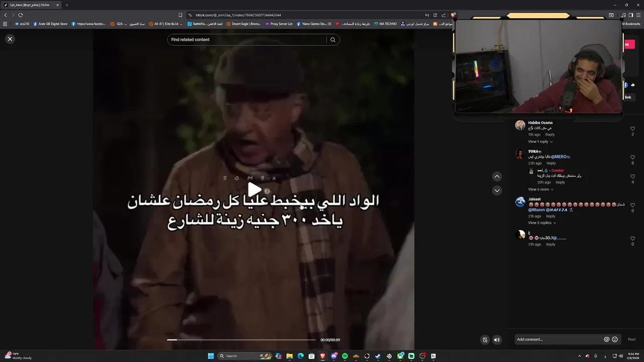
Task: Open Xbox app from taskbar
Action: (400, 356)
